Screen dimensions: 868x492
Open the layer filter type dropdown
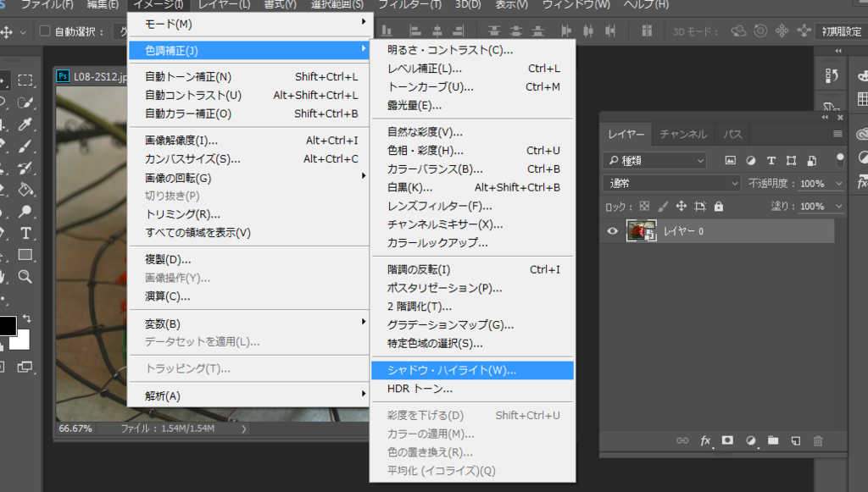pyautogui.click(x=655, y=160)
